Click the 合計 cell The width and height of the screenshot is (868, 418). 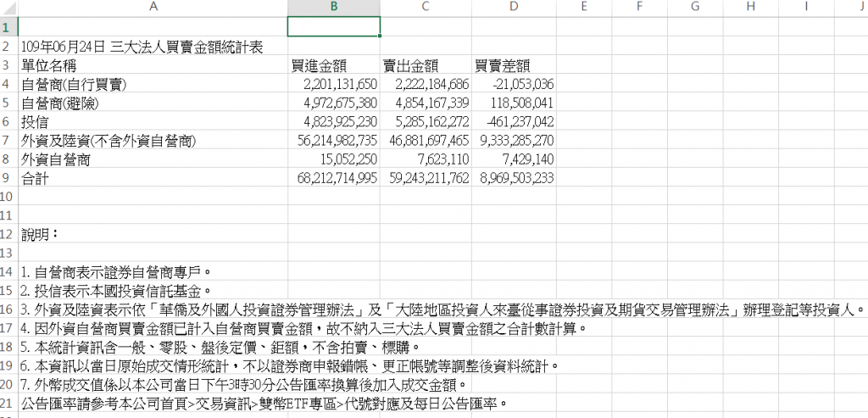click(153, 178)
